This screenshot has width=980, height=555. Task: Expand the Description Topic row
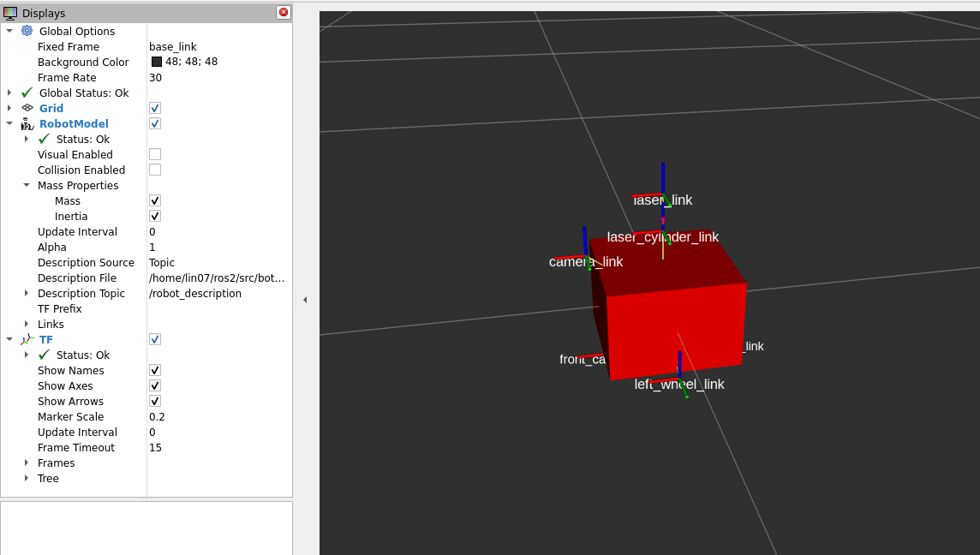pyautogui.click(x=27, y=293)
